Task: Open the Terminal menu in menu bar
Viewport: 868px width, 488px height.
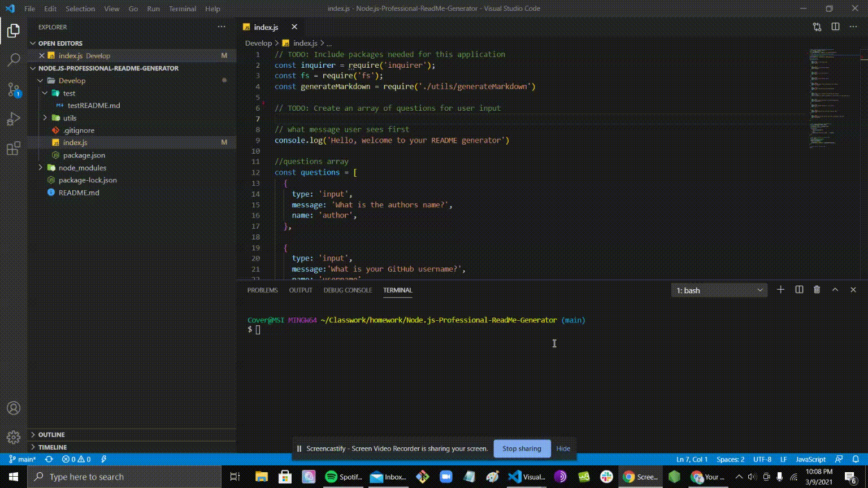Action: pos(183,8)
